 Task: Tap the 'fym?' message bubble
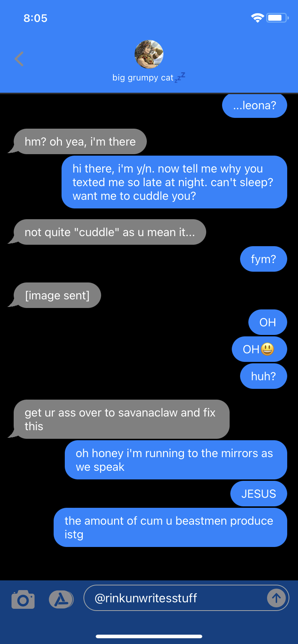click(263, 259)
